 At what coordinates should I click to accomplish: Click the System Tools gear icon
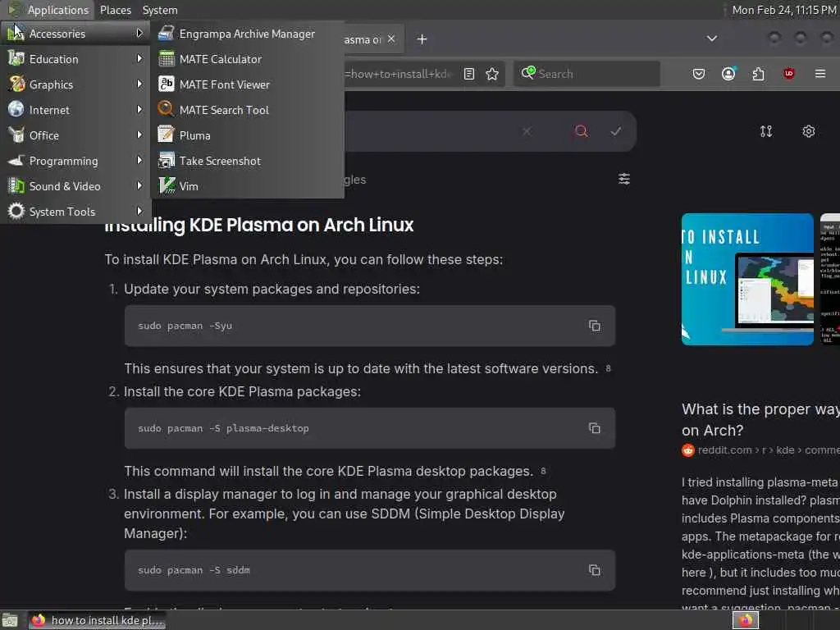[16, 211]
